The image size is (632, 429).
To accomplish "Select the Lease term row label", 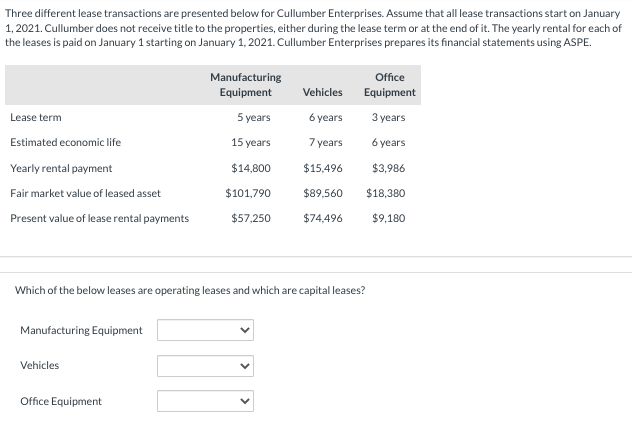I will click(36, 118).
